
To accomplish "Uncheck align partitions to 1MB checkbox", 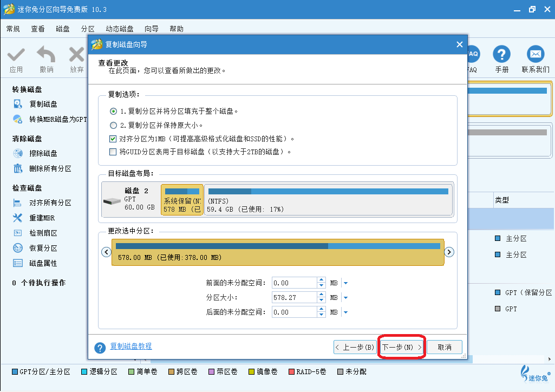I will pos(113,139).
